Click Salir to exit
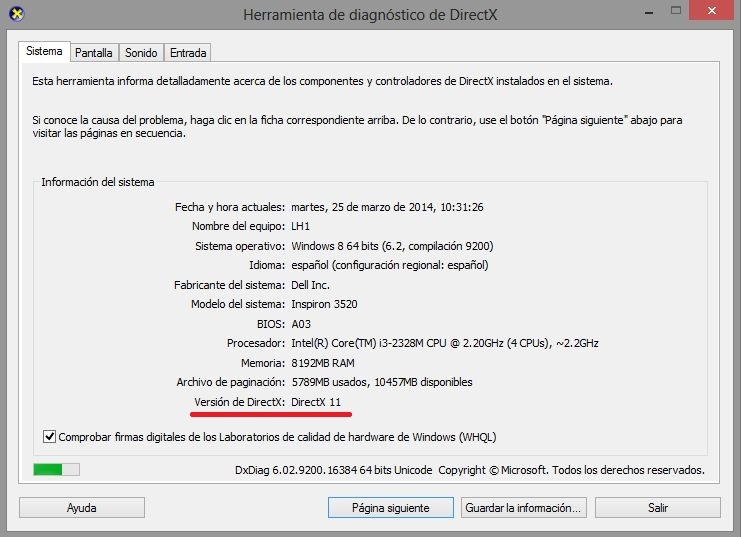 tap(658, 508)
